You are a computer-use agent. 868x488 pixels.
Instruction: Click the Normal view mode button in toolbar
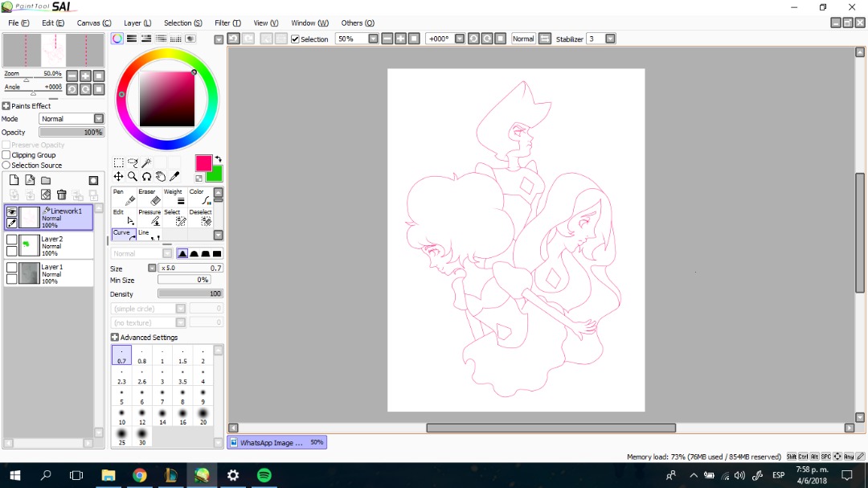(x=523, y=39)
